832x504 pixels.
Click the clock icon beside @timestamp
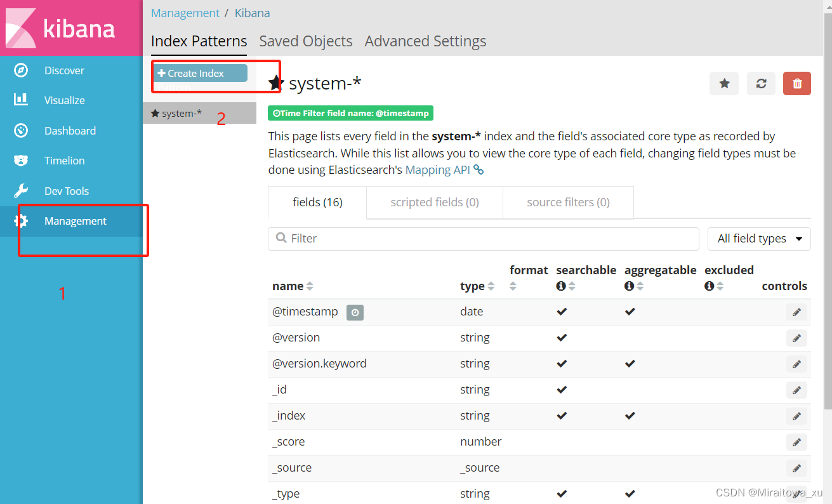[355, 312]
